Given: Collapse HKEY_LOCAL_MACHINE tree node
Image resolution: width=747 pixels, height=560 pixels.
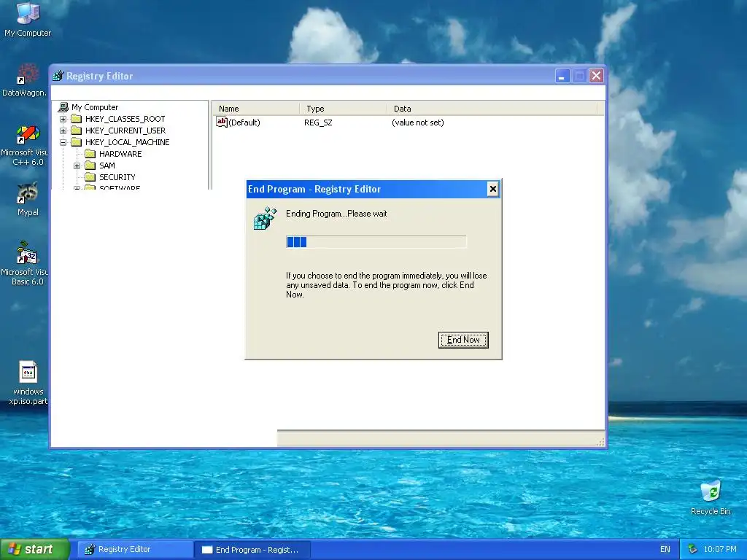Looking at the screenshot, I should (x=63, y=142).
